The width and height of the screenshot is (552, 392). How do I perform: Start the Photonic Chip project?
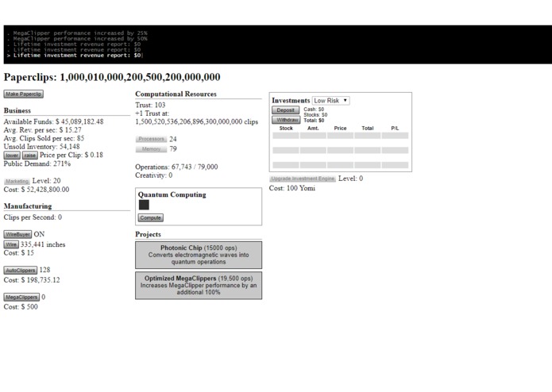point(199,255)
